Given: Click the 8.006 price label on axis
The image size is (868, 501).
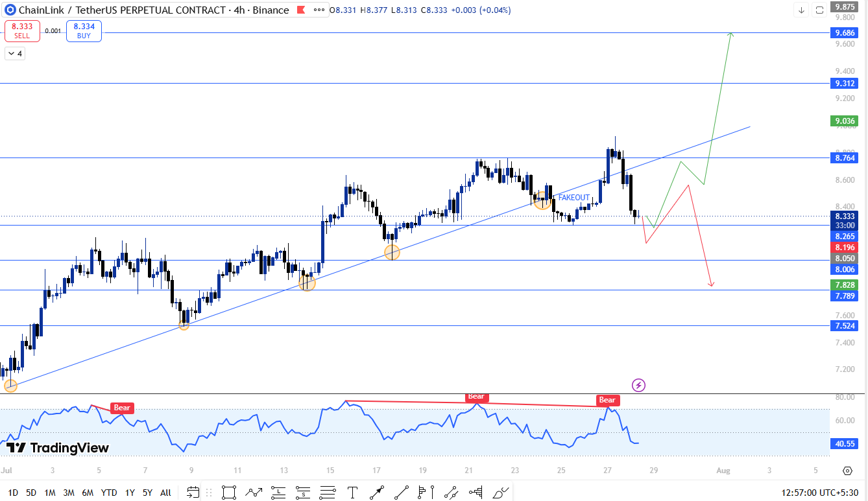Looking at the screenshot, I should 844,269.
